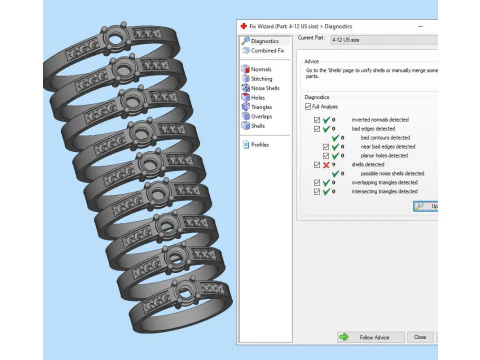Select the Holes icon
This screenshot has height=360, width=480.
point(246,97)
